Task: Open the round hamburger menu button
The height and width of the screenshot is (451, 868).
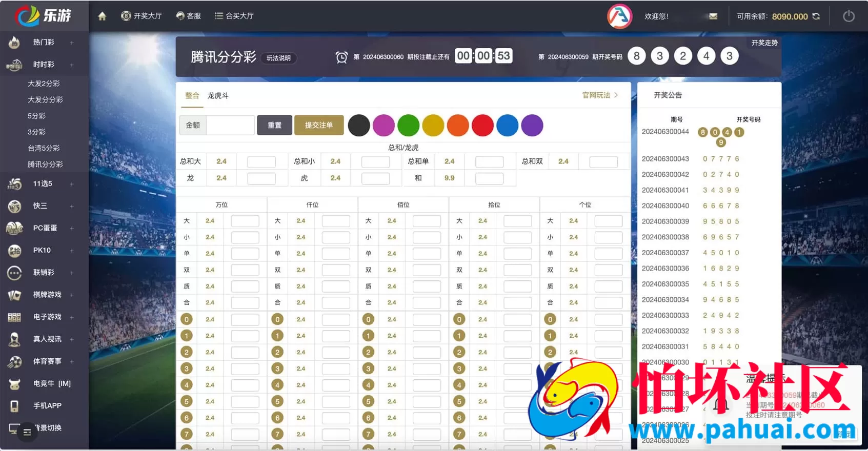Action: 27,433
